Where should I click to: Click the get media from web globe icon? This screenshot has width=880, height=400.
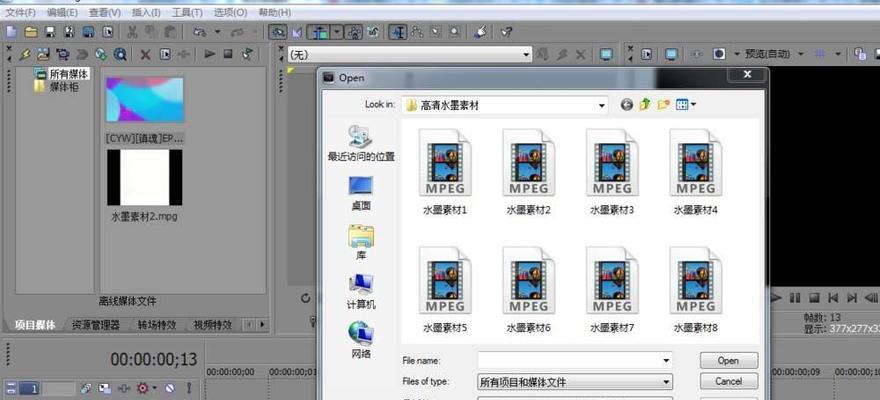(101, 54)
